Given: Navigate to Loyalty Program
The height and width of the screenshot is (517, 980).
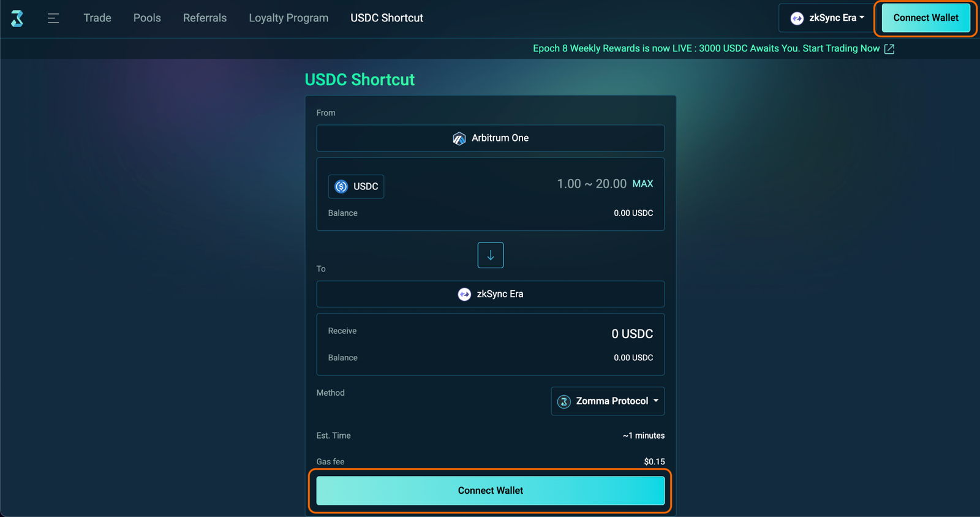Looking at the screenshot, I should tap(288, 18).
